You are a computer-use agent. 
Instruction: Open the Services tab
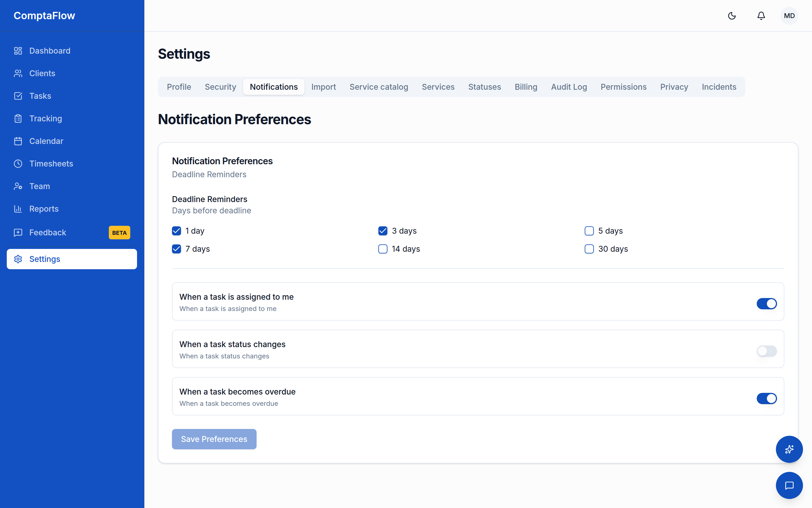pyautogui.click(x=438, y=87)
